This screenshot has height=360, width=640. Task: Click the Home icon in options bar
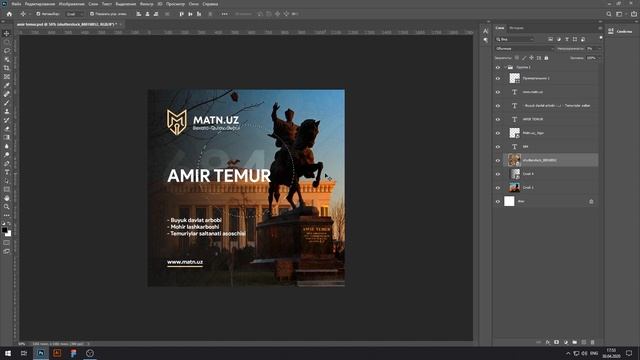point(9,14)
